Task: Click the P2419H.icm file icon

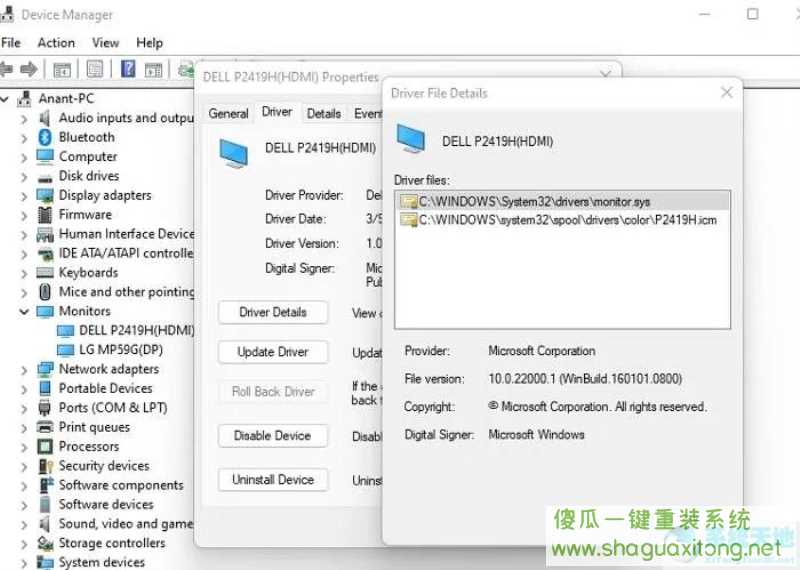Action: (x=408, y=220)
